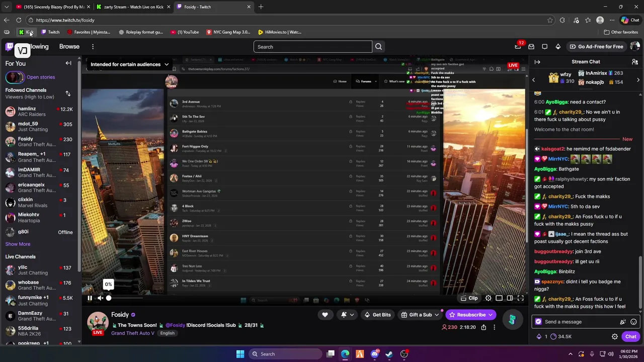This screenshot has width=644, height=362.
Task: Share the stream via share icon
Action: (484, 327)
